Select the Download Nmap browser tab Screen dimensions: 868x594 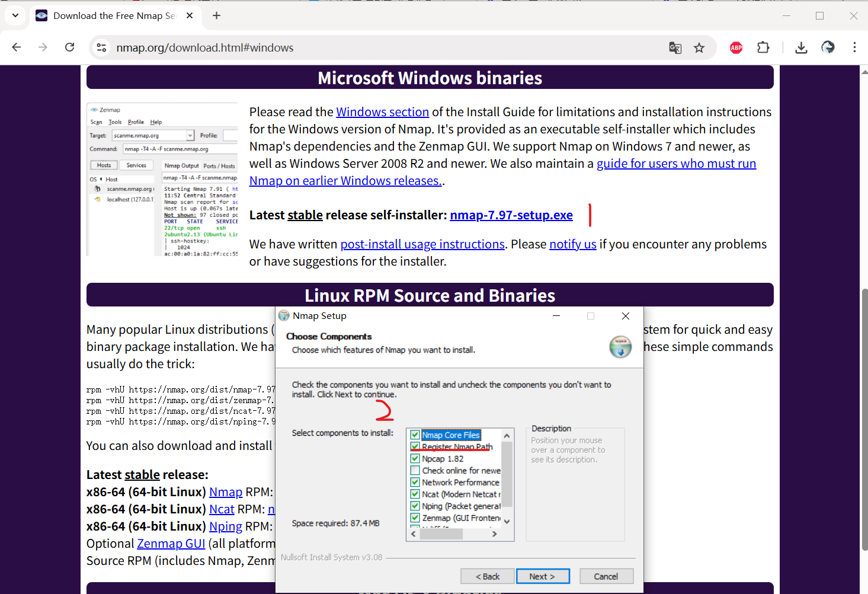coord(113,16)
